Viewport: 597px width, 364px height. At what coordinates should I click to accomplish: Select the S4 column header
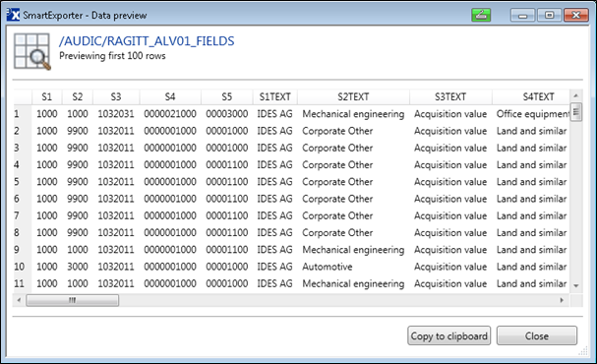[x=170, y=96]
